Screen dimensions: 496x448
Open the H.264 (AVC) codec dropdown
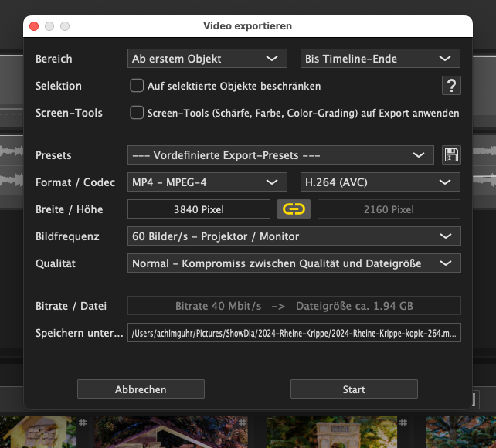coord(379,182)
